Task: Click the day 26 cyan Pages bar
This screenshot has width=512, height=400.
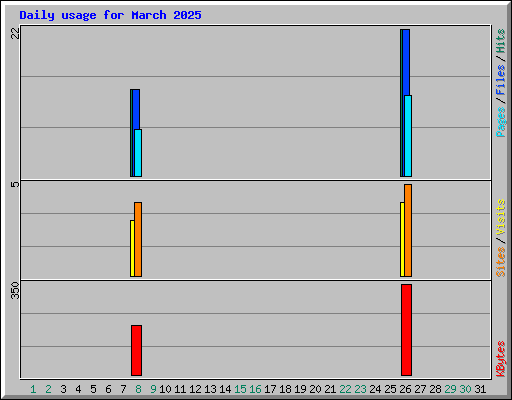Action: [x=408, y=136]
